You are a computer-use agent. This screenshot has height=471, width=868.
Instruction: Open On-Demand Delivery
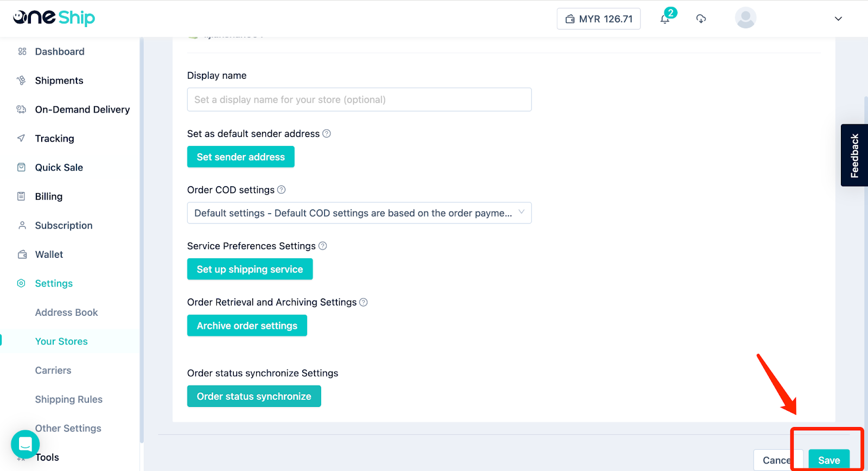[82, 110]
